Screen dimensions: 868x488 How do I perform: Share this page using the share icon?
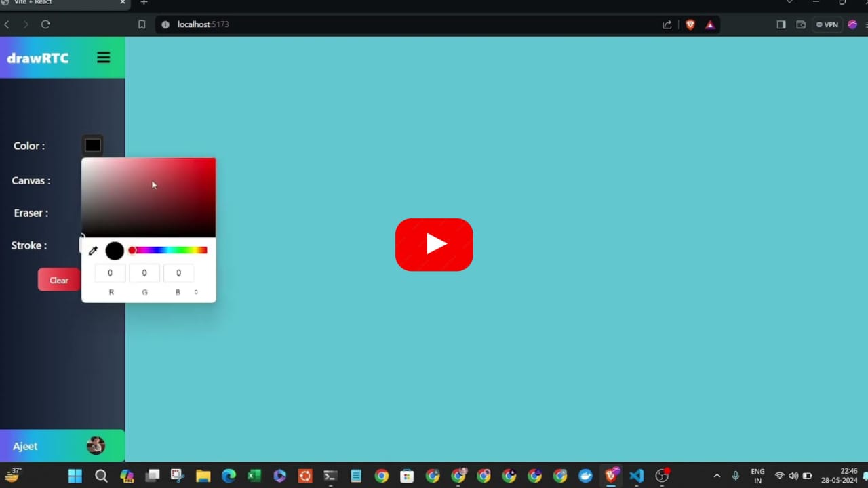point(667,24)
